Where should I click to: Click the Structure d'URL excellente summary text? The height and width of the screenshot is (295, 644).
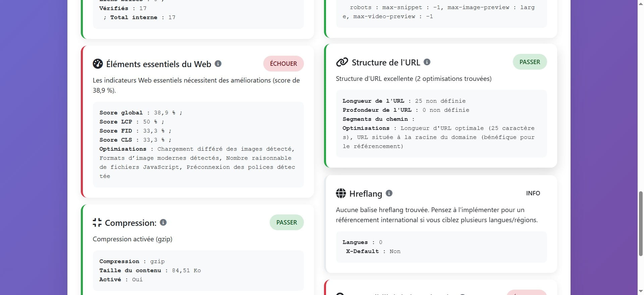coord(414,79)
